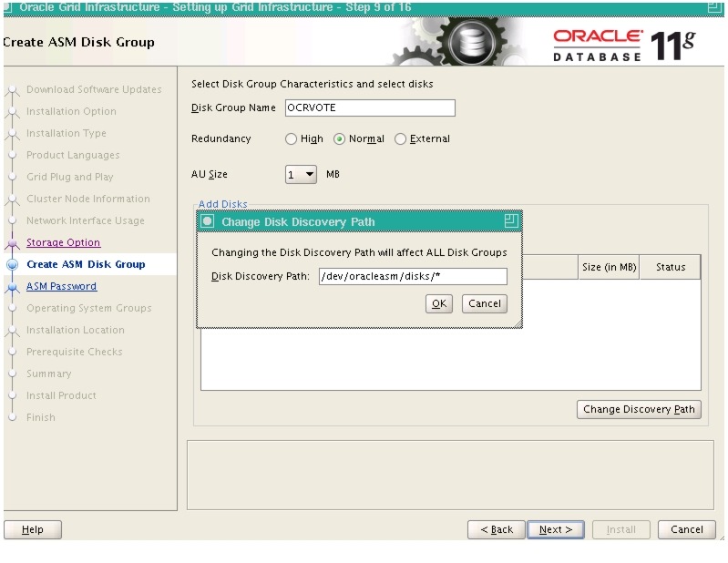Viewport: 728px width, 563px height.
Task: Click the Oracle Database 11g logo
Action: (x=624, y=45)
